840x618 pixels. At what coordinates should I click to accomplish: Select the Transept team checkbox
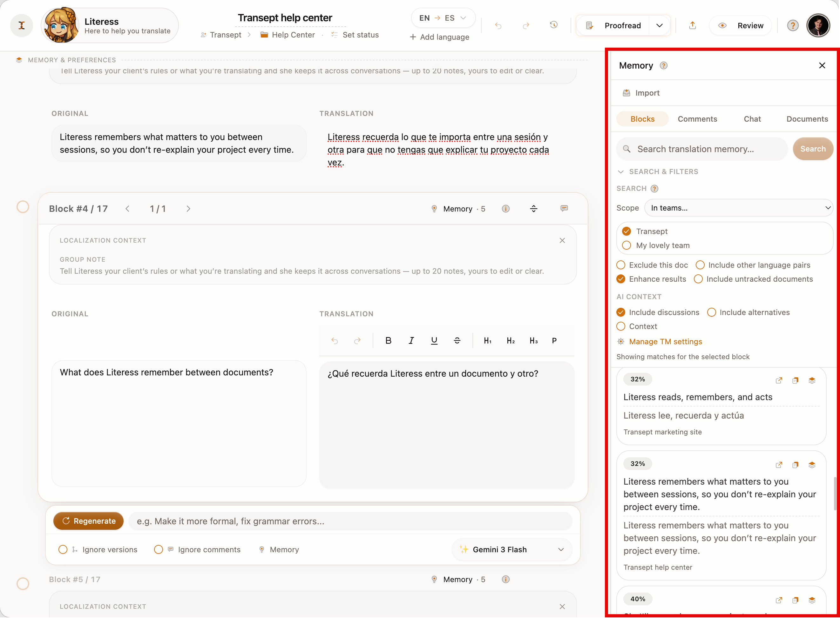pyautogui.click(x=627, y=231)
